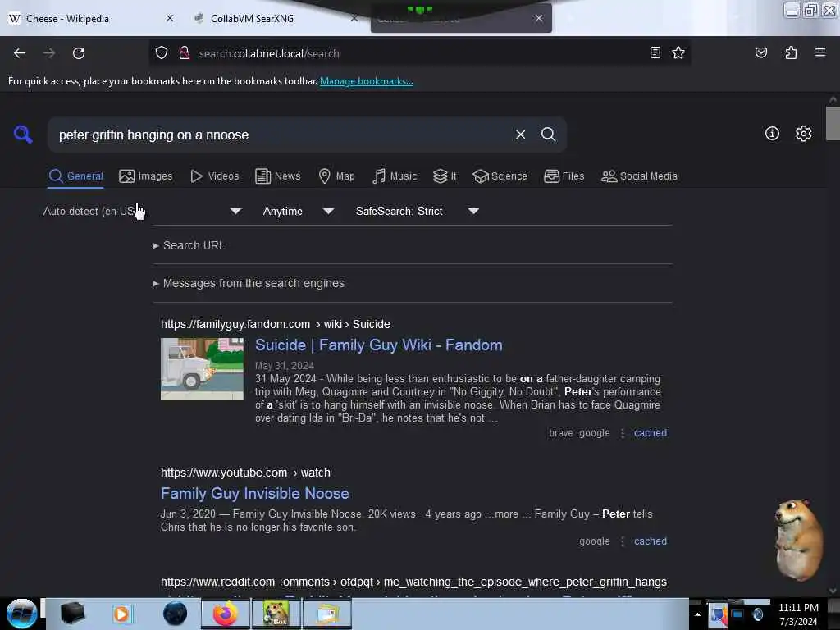Open SearXNG preferences gear icon
840x630 pixels.
(803, 134)
